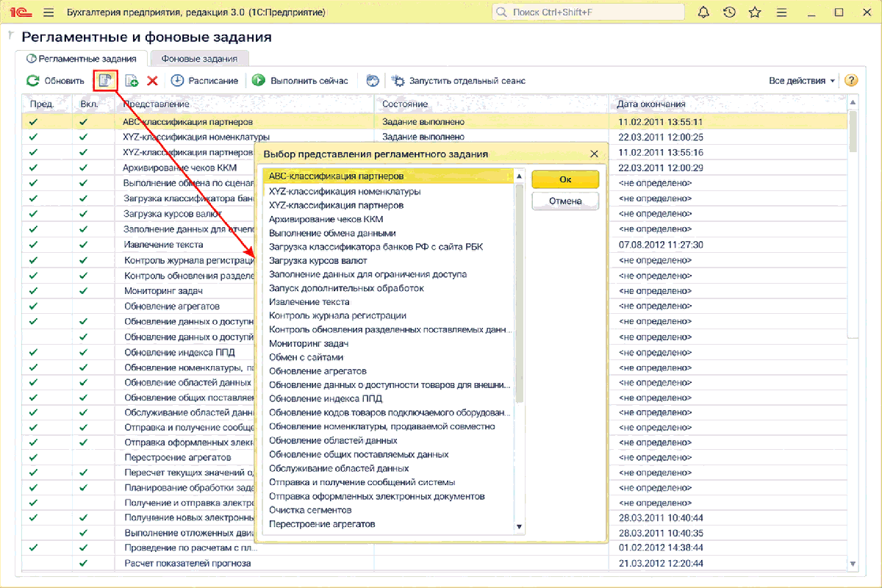Screen dimensions: 882x588
Task: Expand the Все действия dropdown menu
Action: (x=802, y=81)
